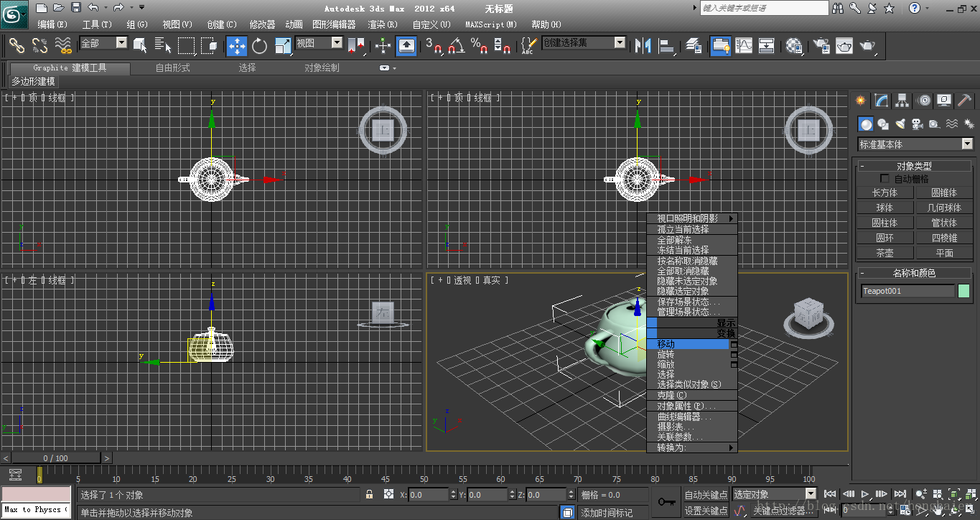Open the 渲染(R) menu in menu bar
The width and height of the screenshot is (980, 520).
click(383, 24)
